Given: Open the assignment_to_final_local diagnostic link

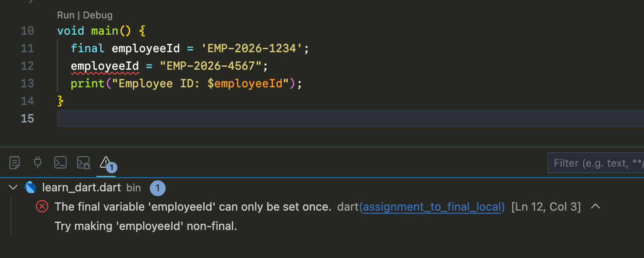Looking at the screenshot, I should [432, 207].
